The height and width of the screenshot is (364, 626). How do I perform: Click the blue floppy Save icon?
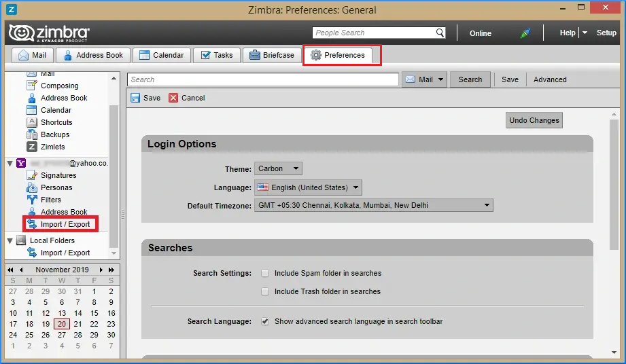(135, 98)
